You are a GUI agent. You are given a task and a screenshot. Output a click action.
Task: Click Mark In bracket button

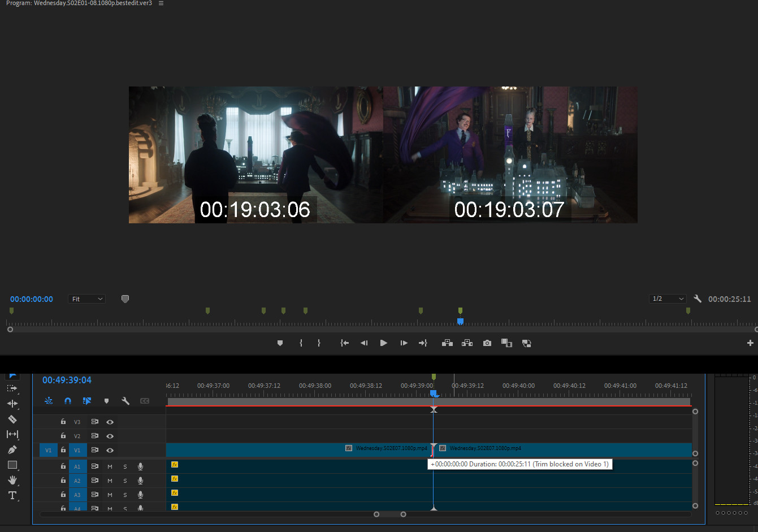(x=301, y=343)
